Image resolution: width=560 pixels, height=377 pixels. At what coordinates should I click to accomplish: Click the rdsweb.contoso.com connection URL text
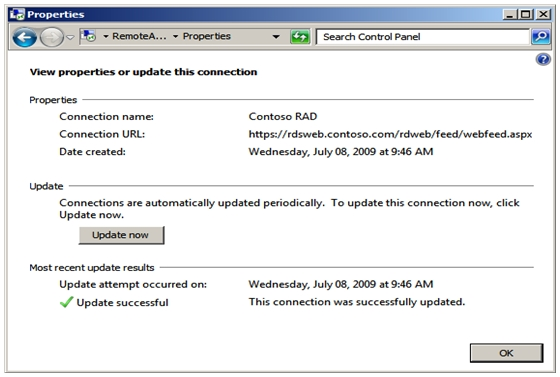pos(390,134)
